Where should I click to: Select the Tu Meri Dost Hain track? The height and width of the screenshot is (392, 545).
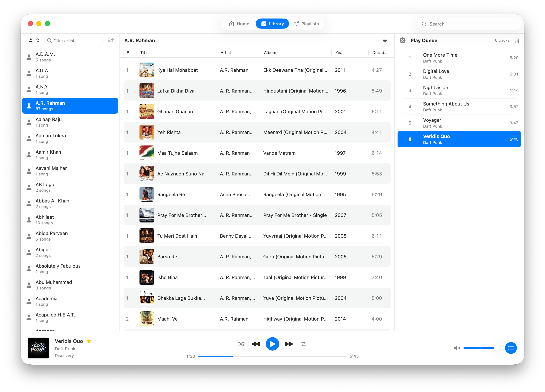pyautogui.click(x=257, y=236)
